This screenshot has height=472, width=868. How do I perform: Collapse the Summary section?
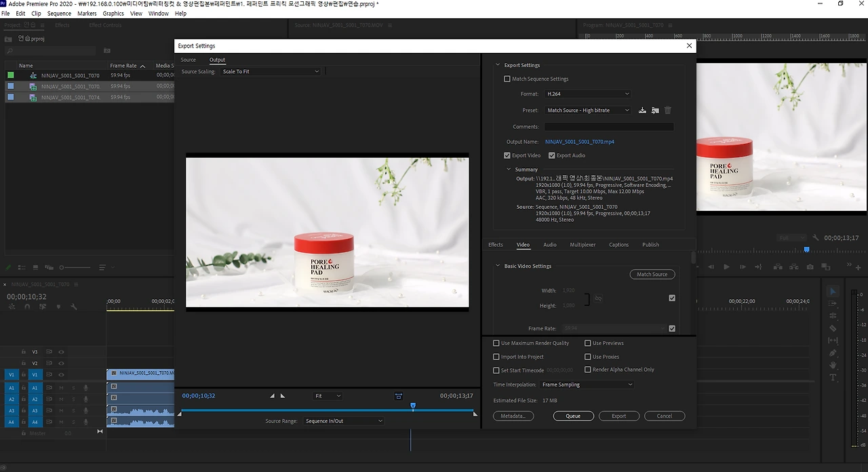[x=509, y=170]
